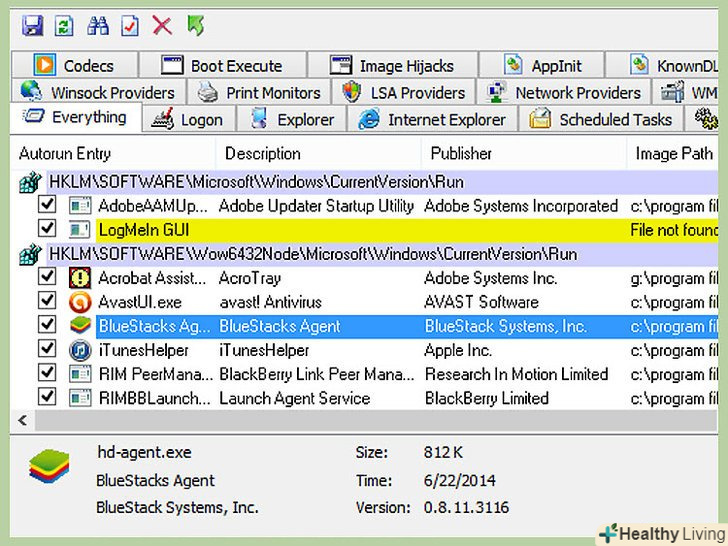Sort by the Autorun Entry column header
The height and width of the screenshot is (546, 728).
pyautogui.click(x=112, y=154)
